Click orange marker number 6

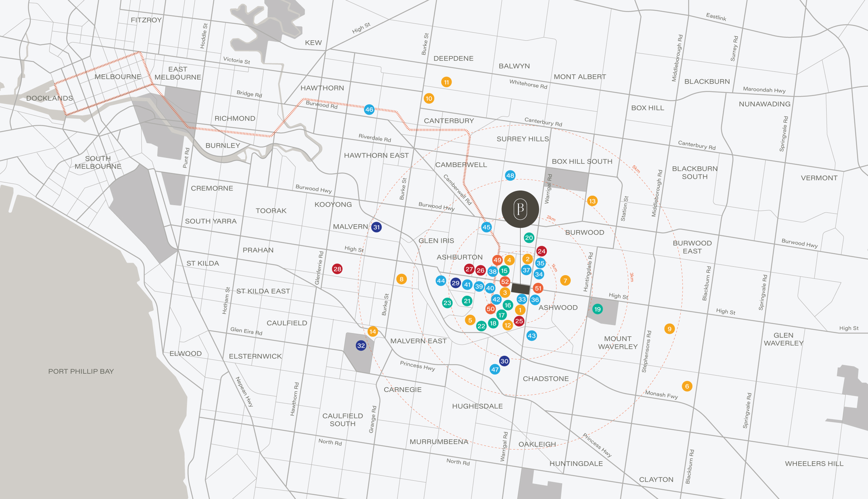687,386
